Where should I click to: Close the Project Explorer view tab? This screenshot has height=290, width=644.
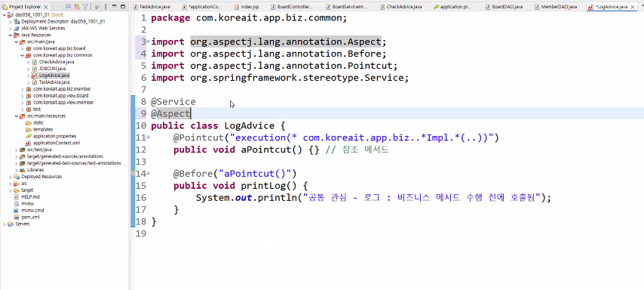click(x=45, y=7)
